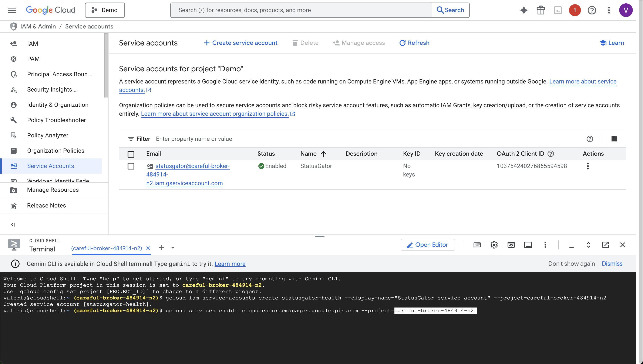Image resolution: width=643 pixels, height=364 pixels.
Task: Toggle the on-screen keyboard icon
Action: pyautogui.click(x=477, y=245)
